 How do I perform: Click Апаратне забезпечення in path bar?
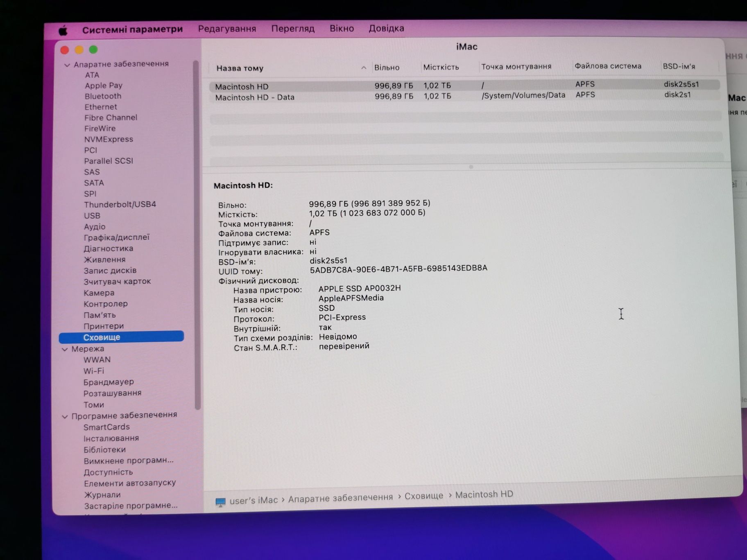coord(340,498)
